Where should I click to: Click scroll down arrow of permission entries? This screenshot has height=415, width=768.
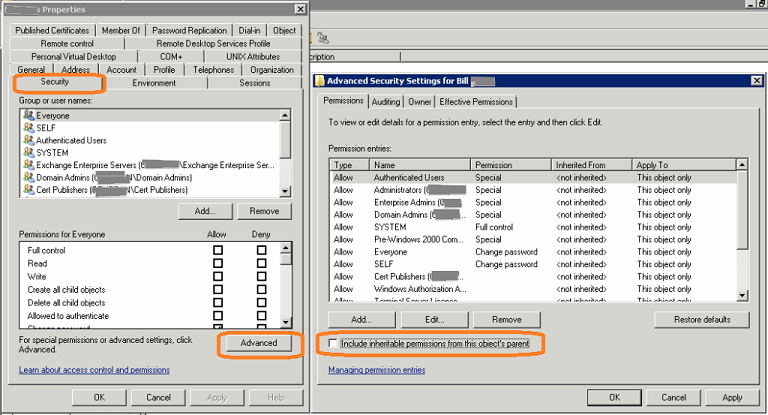pyautogui.click(x=742, y=295)
